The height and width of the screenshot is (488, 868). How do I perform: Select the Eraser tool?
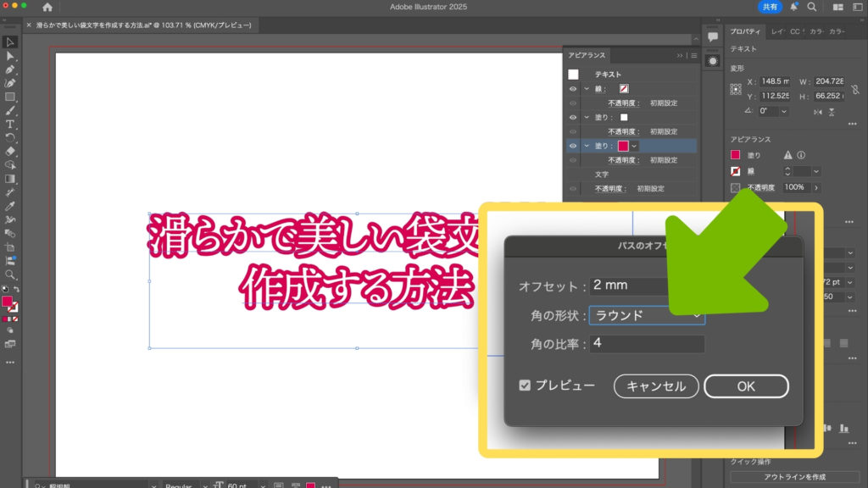10,152
